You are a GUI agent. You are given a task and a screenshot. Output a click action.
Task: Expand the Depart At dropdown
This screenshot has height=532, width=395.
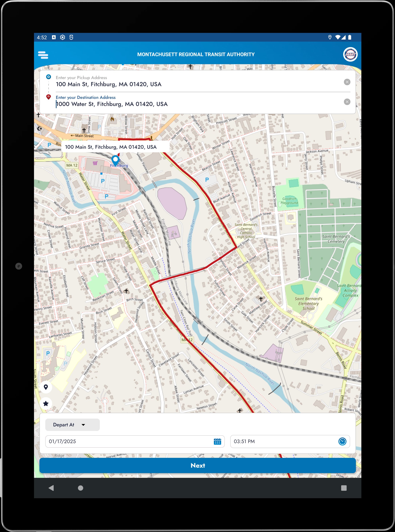pyautogui.click(x=72, y=425)
